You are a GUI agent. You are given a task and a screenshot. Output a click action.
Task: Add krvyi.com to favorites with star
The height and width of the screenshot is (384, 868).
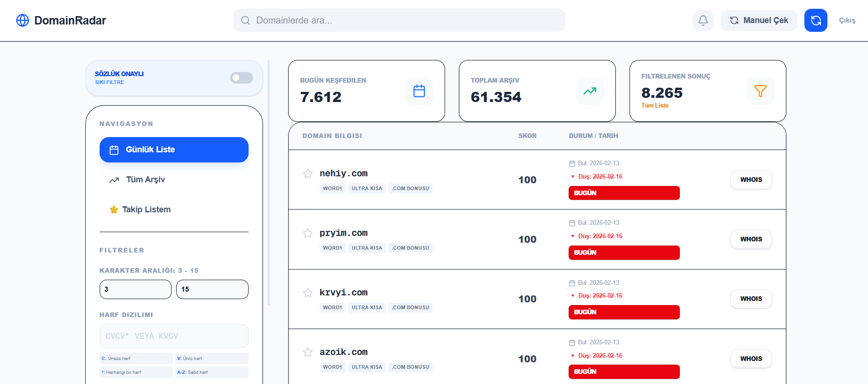(308, 293)
